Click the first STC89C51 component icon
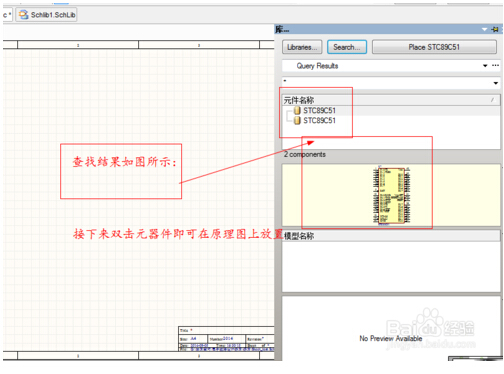Viewport: 504px width, 374px height. (297, 111)
